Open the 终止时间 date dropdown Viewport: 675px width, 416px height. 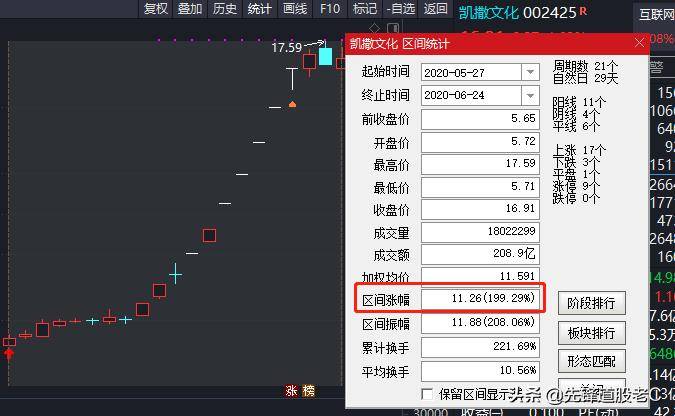(x=530, y=95)
